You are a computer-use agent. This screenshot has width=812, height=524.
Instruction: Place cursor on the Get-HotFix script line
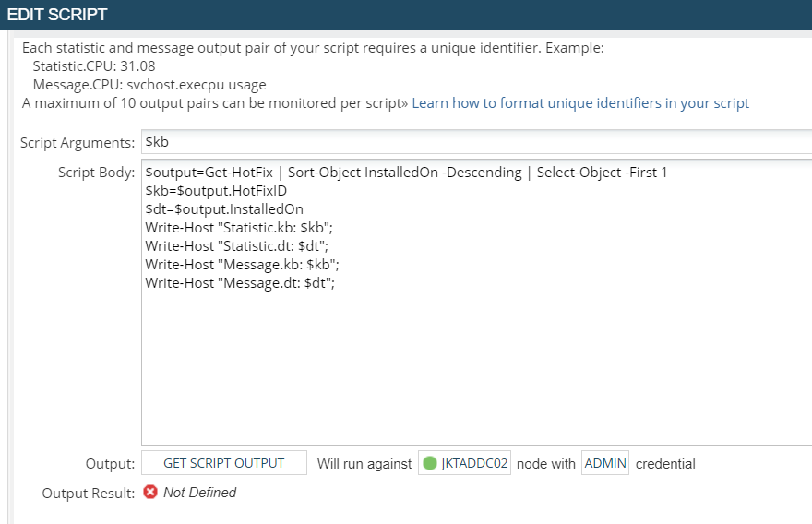click(x=406, y=173)
